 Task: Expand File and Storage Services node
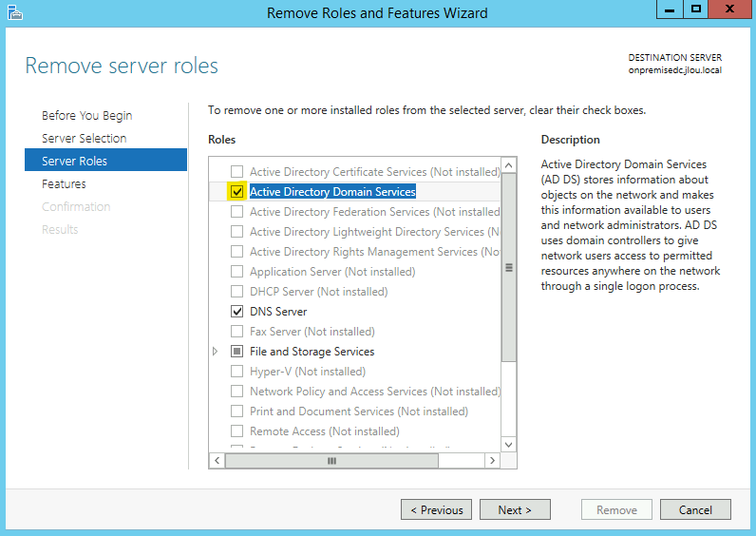click(x=215, y=352)
